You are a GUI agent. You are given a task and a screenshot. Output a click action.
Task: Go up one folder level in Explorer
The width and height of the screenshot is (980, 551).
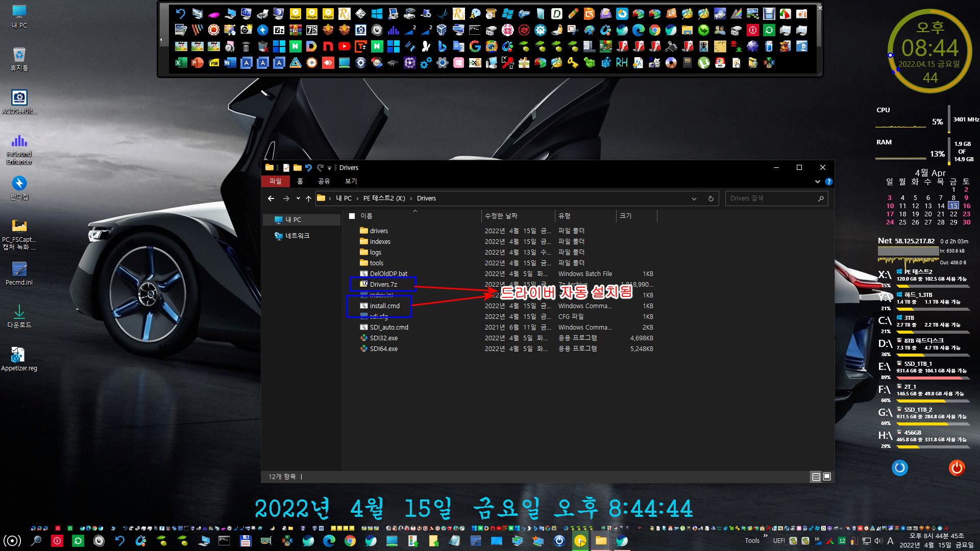point(308,198)
